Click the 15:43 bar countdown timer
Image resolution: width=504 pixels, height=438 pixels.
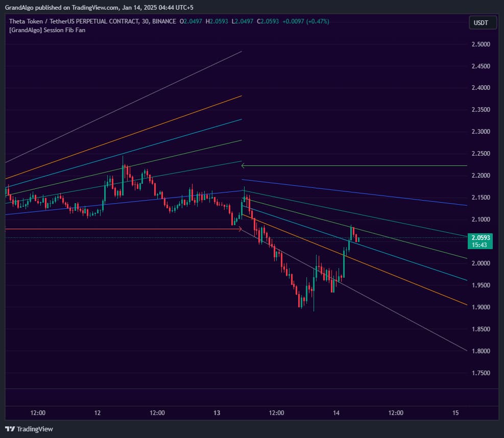point(481,245)
